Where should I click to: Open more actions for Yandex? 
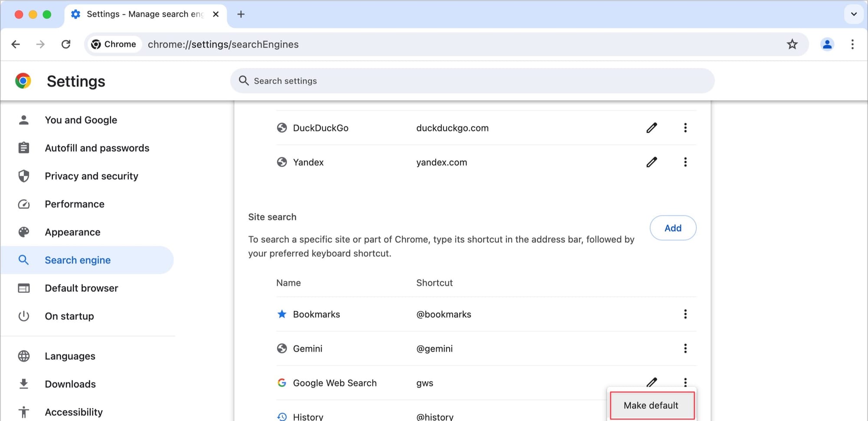click(685, 162)
